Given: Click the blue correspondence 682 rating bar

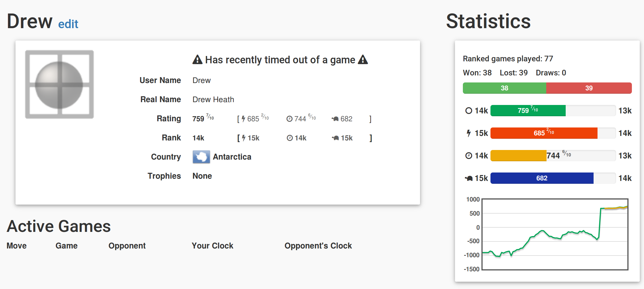Looking at the screenshot, I should (542, 178).
